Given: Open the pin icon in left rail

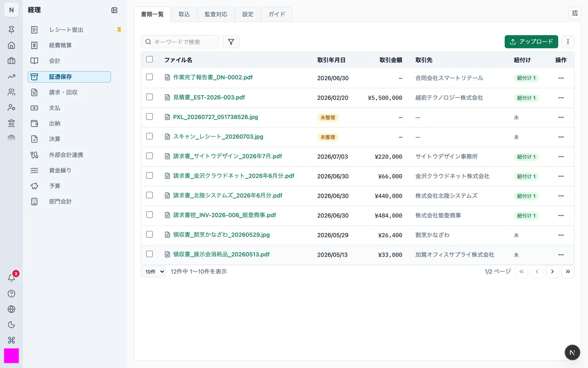Looking at the screenshot, I should 11,30.
